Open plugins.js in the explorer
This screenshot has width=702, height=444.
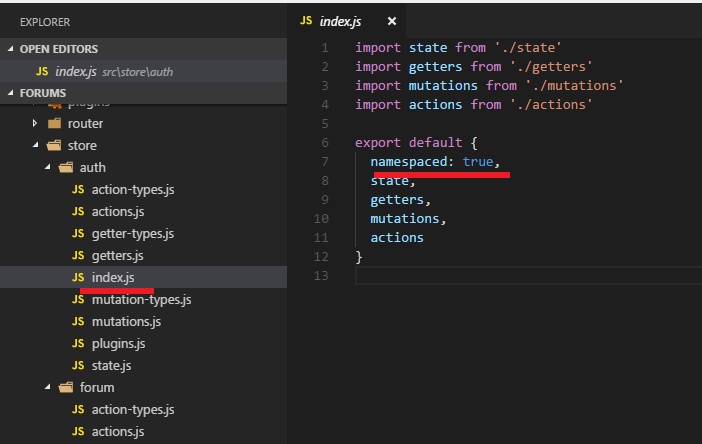118,344
